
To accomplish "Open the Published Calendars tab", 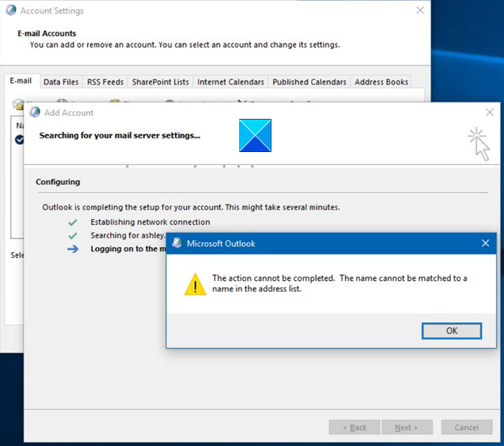I will tap(309, 82).
